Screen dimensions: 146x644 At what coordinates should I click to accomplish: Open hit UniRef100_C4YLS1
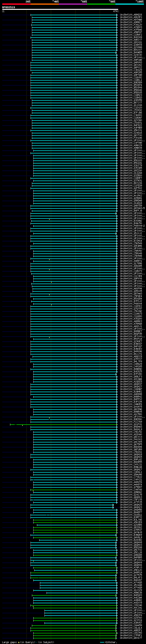pyautogui.click(x=131, y=464)
